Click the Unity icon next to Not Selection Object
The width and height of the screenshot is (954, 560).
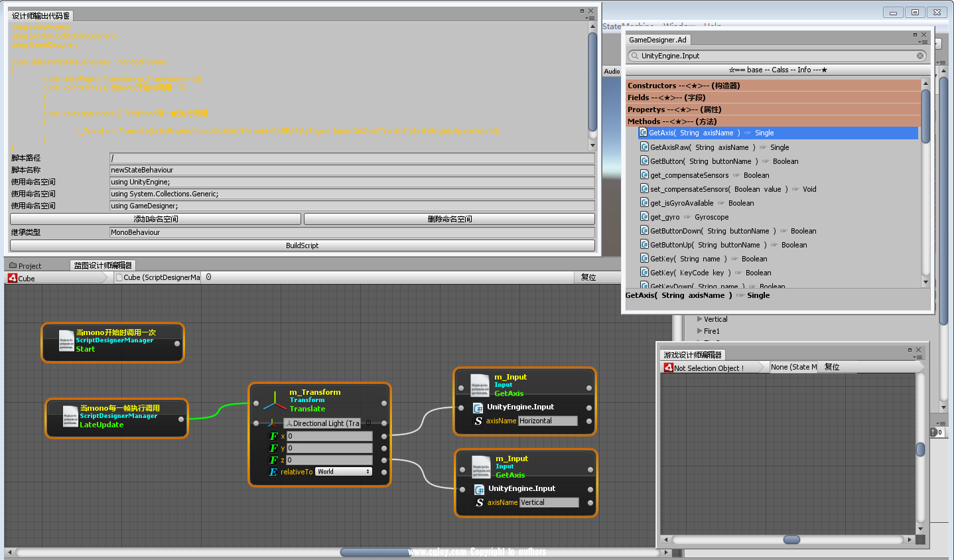click(669, 367)
